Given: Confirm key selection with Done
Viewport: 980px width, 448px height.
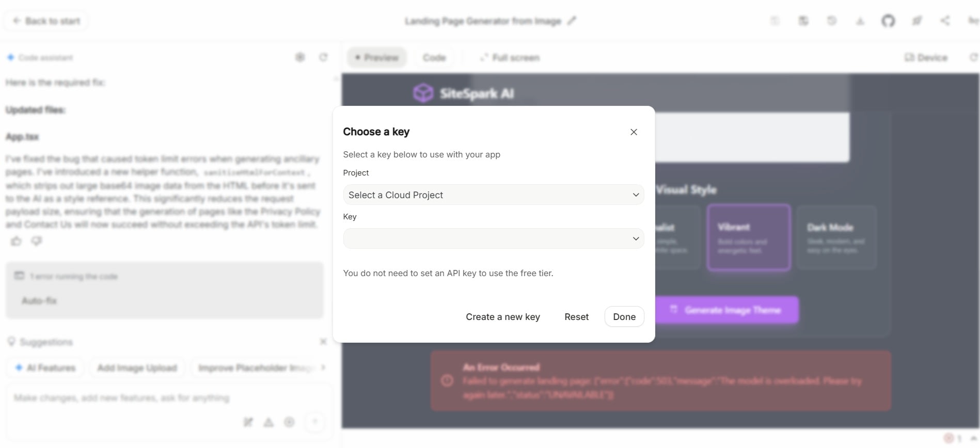Looking at the screenshot, I should click(x=624, y=317).
